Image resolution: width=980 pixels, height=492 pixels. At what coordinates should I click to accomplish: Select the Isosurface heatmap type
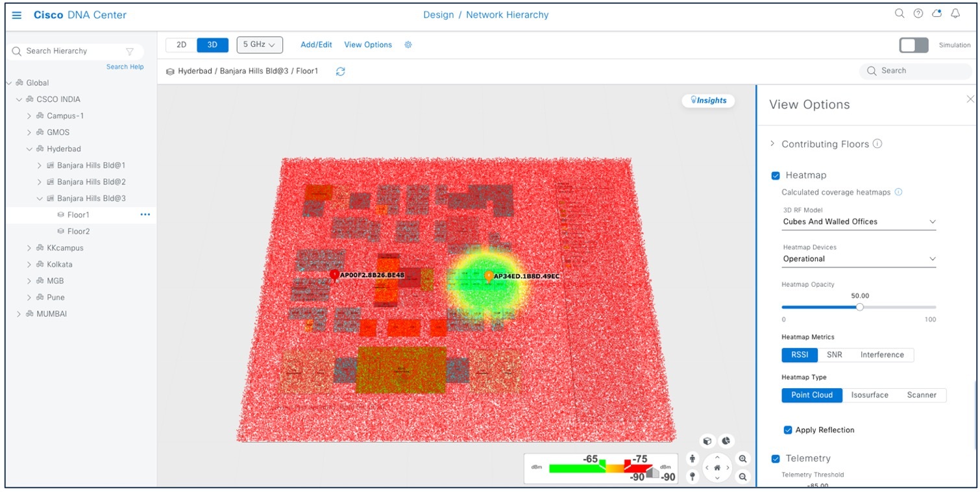tap(870, 395)
